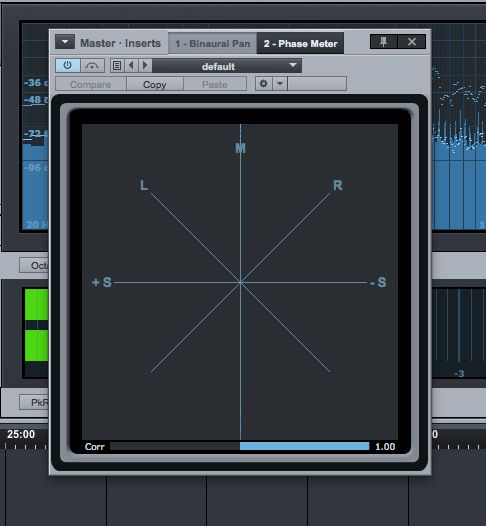This screenshot has height=526, width=486.
Task: Click the 25:00 timeline ruler marker
Action: pos(21,434)
